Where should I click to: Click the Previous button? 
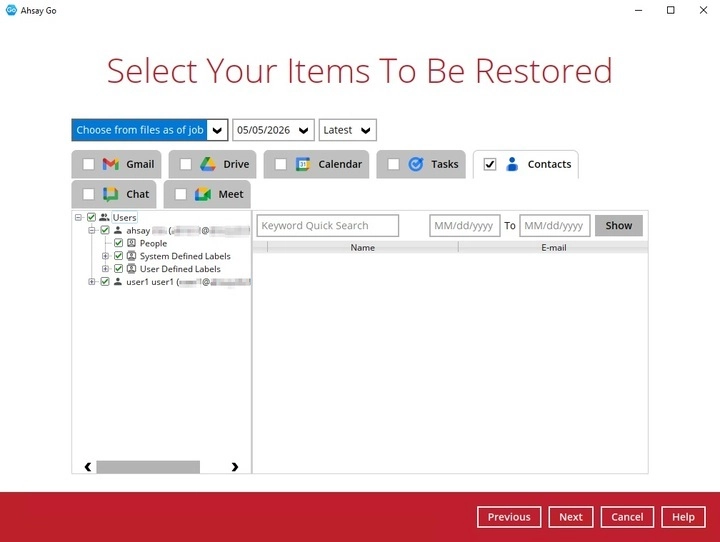[x=509, y=517]
